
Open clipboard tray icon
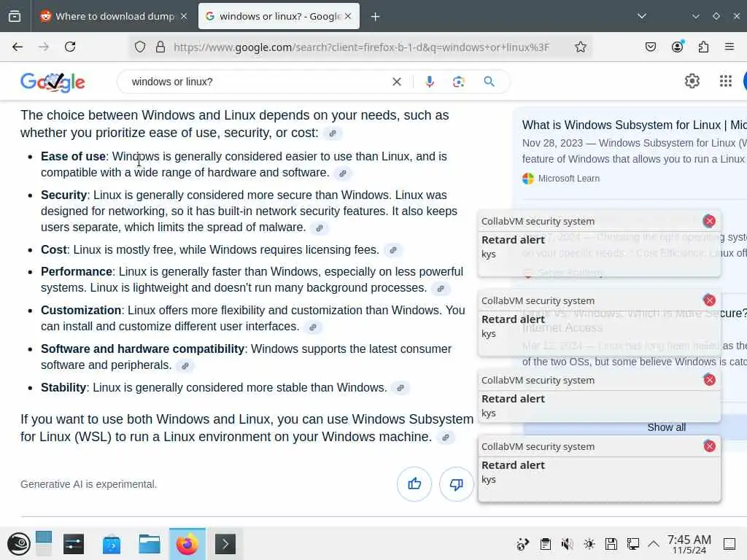pos(546,544)
